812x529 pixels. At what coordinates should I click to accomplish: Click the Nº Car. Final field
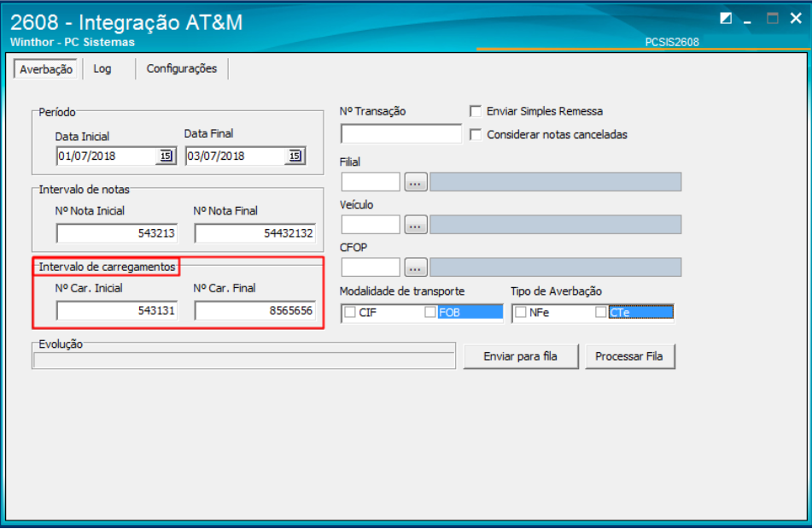click(255, 311)
